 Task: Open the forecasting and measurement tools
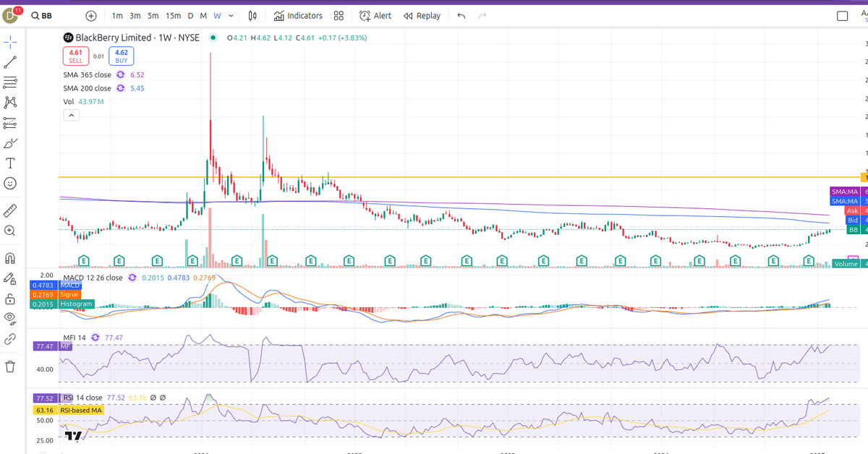click(x=10, y=123)
